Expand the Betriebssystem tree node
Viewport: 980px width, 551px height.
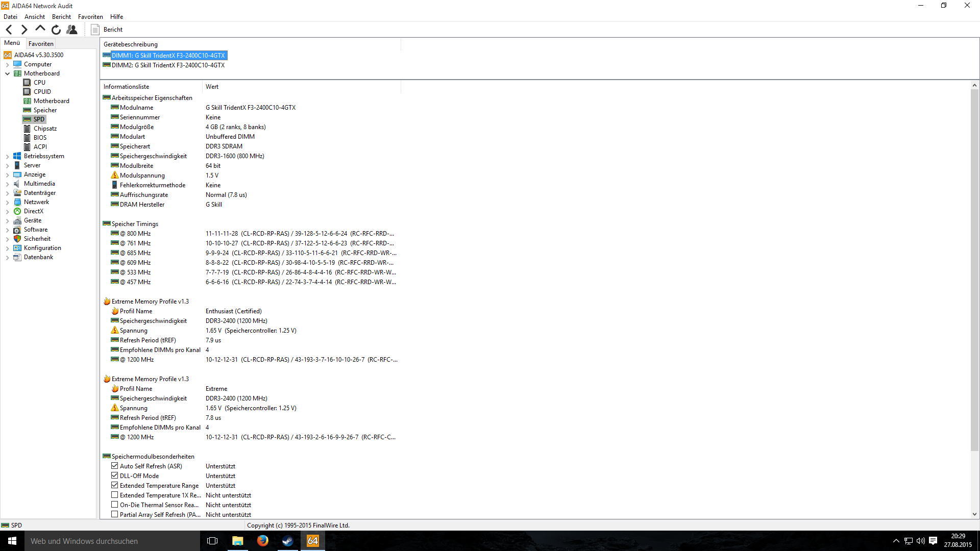(x=8, y=156)
